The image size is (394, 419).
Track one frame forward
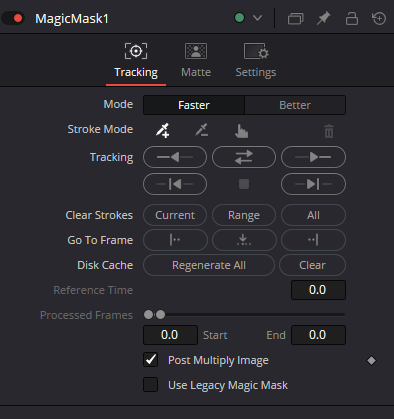(x=313, y=184)
